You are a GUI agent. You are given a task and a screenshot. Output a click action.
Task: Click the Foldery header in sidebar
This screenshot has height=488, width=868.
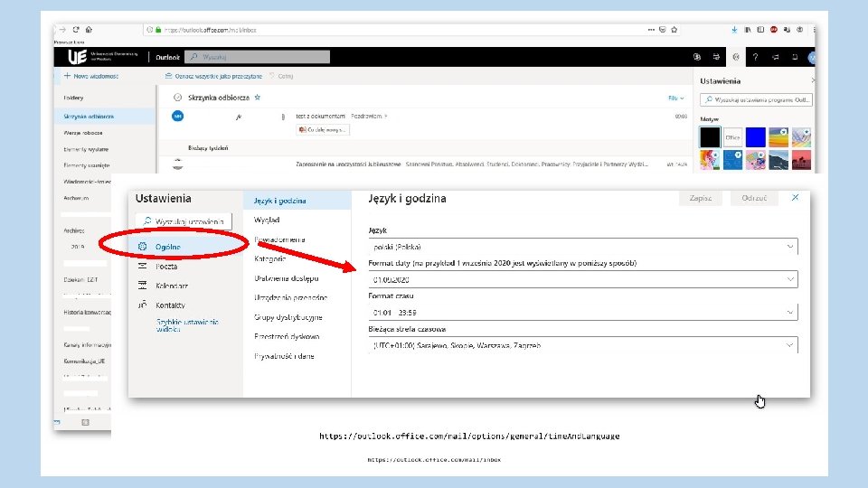tap(73, 98)
